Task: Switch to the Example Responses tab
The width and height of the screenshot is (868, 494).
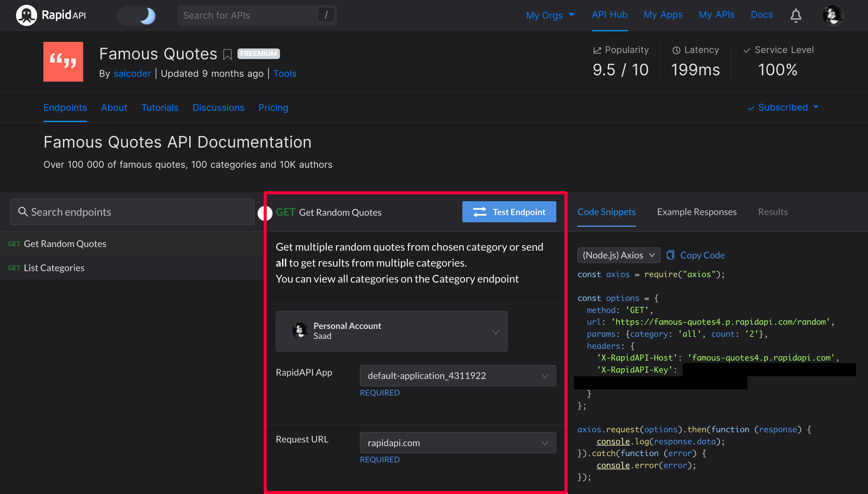Action: [x=697, y=212]
